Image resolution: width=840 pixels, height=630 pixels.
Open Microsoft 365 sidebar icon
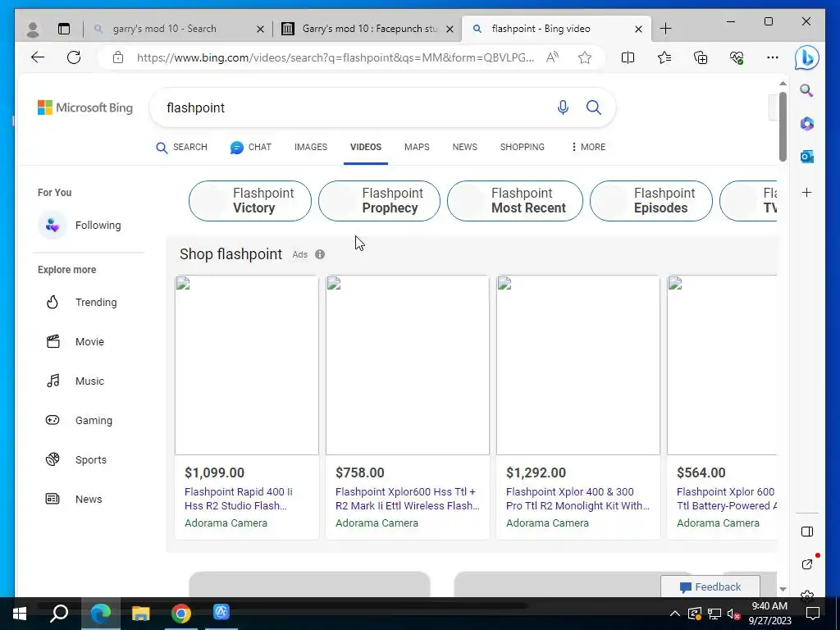tap(807, 124)
